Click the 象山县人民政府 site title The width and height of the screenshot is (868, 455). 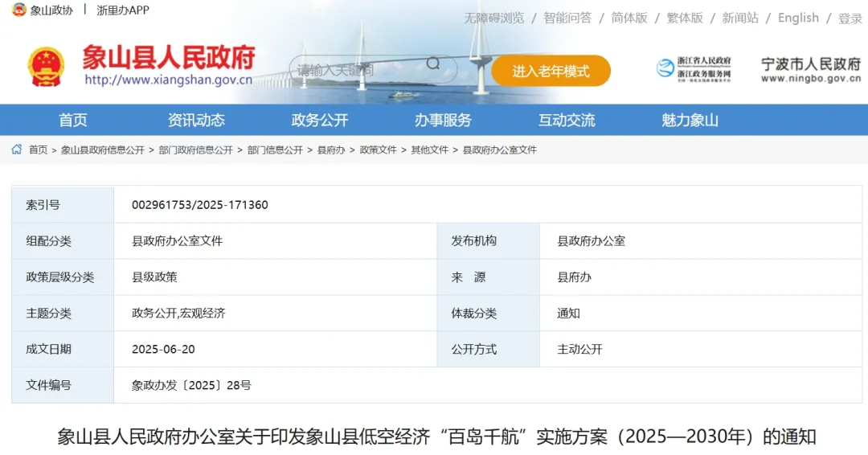(x=169, y=56)
